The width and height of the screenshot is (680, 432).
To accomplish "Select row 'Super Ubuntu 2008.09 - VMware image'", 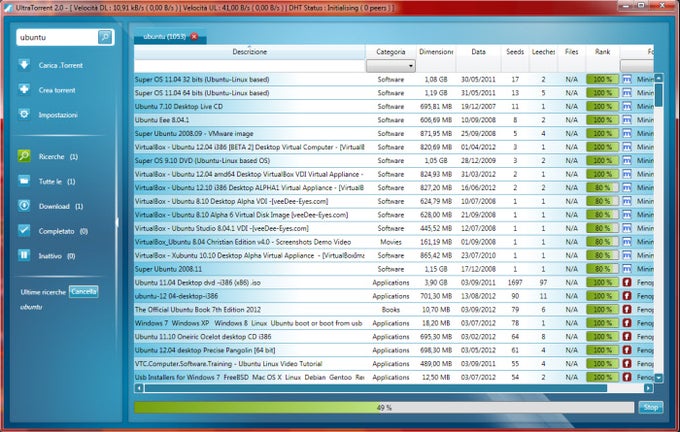I will coord(394,134).
